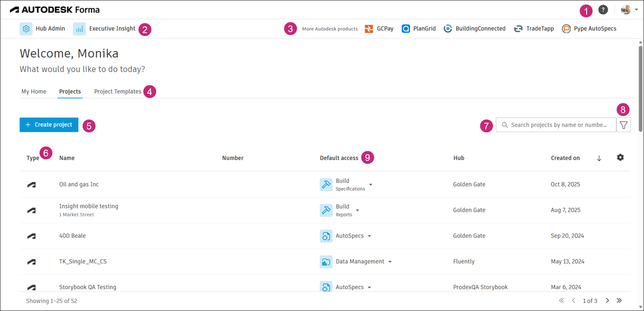Open the Oil and gas Inc project
Screen dimensions: 644x311
[79, 184]
